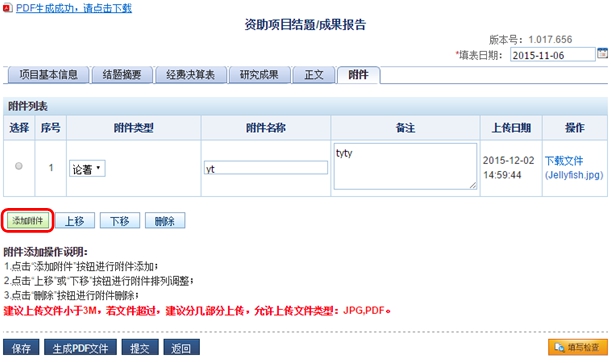Select the radio button for attachment row 1
612x363 pixels.
19,166
